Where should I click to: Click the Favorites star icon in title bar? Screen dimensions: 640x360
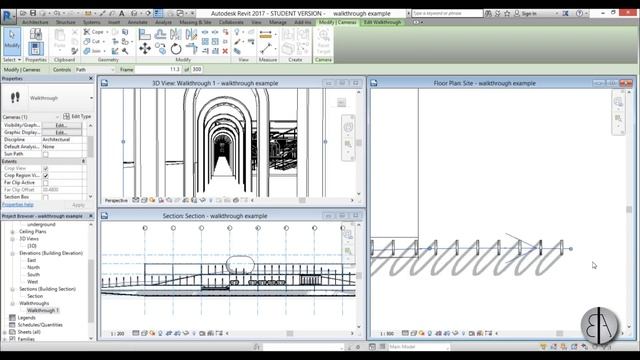[x=507, y=13]
